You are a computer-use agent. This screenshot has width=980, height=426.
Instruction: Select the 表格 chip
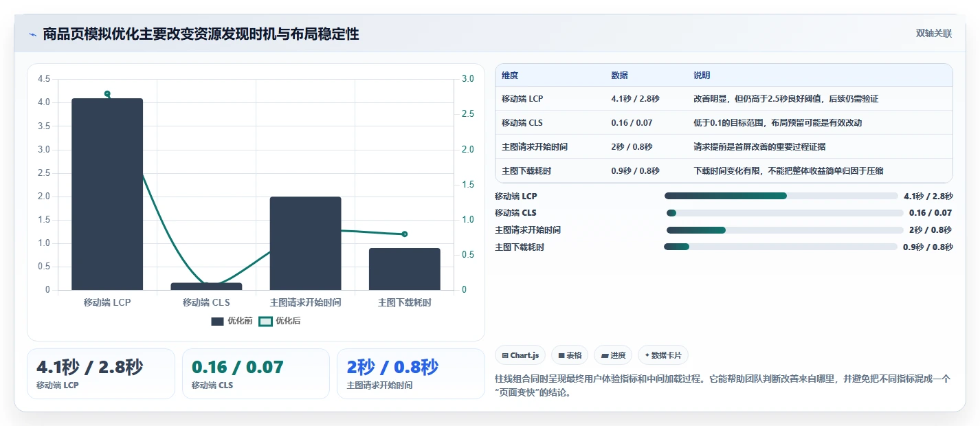tap(570, 355)
